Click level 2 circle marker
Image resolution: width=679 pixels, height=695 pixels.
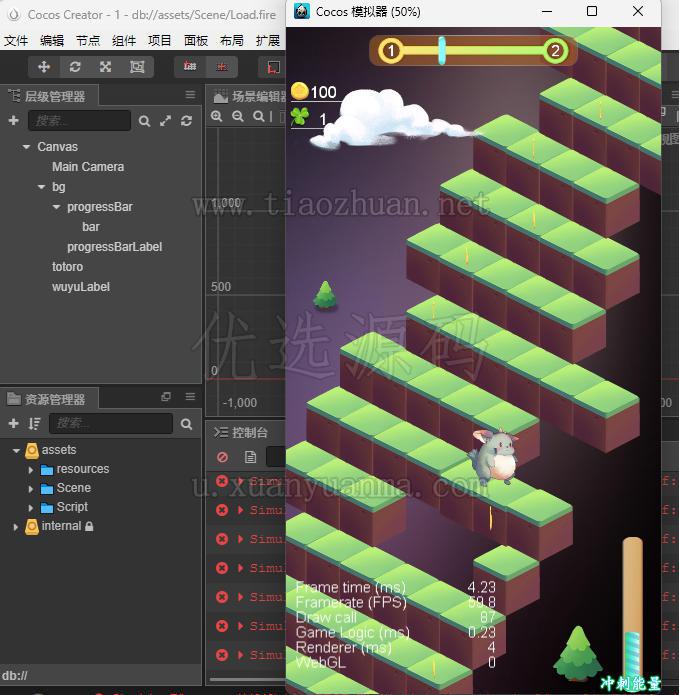click(555, 51)
